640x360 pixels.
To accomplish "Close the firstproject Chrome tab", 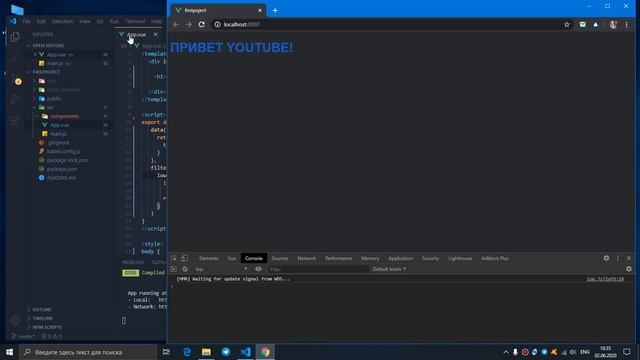I will point(260,11).
